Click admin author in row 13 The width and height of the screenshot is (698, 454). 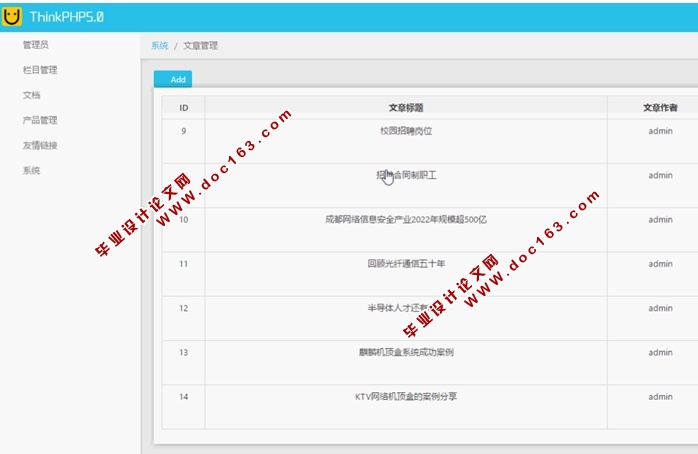tap(660, 352)
